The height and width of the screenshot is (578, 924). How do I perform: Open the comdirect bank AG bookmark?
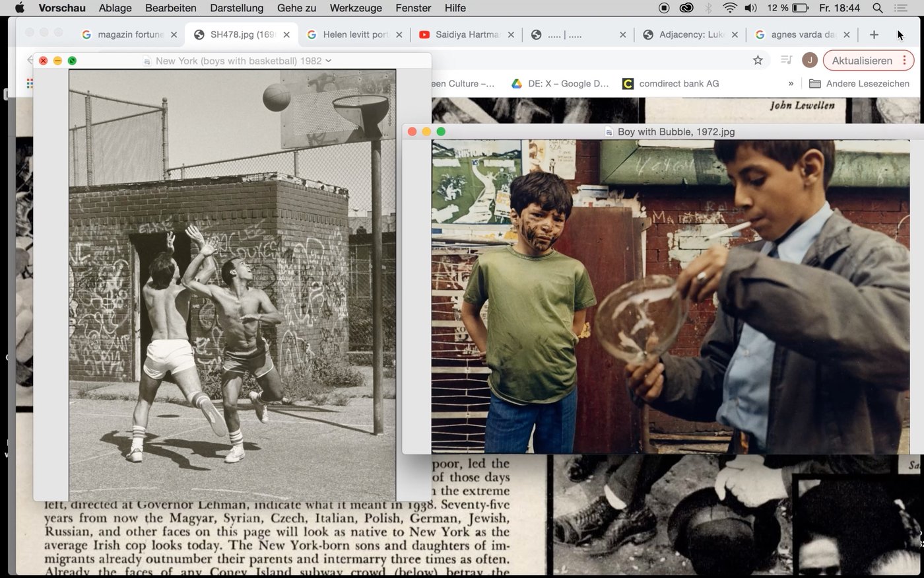[671, 83]
